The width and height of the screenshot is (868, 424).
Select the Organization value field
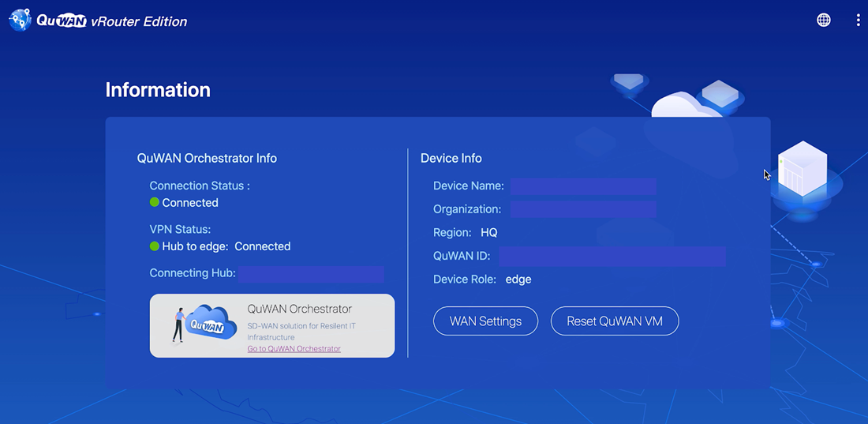pyautogui.click(x=583, y=209)
